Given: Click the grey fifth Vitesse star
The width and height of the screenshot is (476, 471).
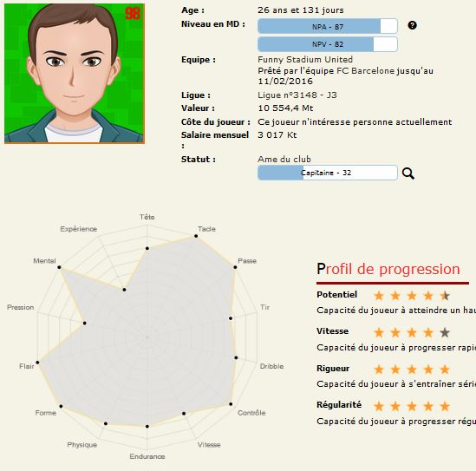Looking at the screenshot, I should coord(445,332).
